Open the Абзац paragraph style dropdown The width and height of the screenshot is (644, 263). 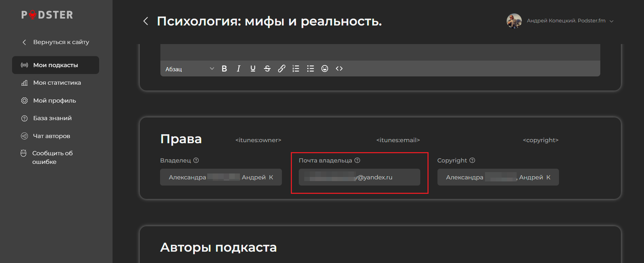pyautogui.click(x=190, y=69)
